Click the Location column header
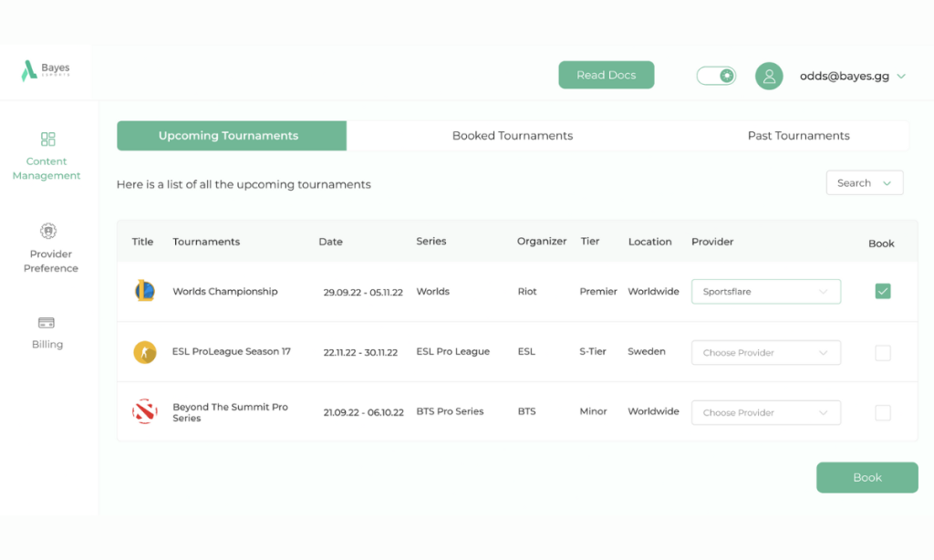Viewport: 934px width, 560px height. [649, 242]
